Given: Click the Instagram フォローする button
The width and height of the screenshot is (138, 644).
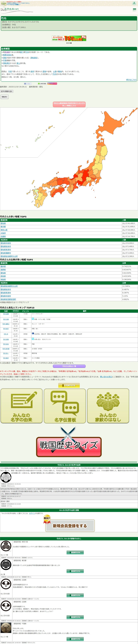Looking at the screenshot, I should point(52,84).
